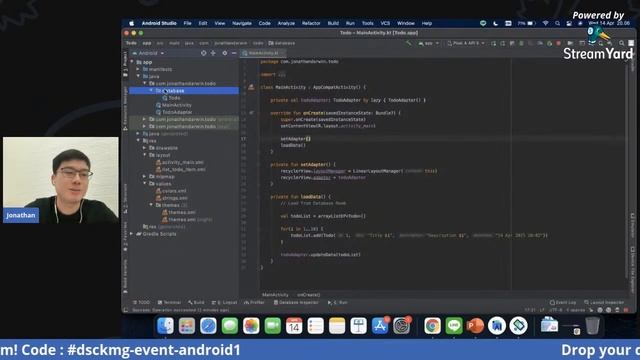Expand the drawable folder arrow

[x=144, y=148]
